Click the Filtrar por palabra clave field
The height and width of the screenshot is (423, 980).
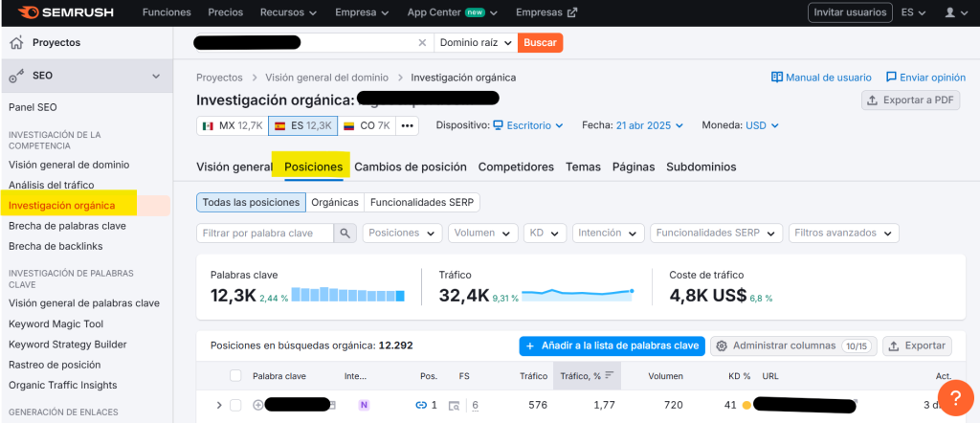[265, 233]
